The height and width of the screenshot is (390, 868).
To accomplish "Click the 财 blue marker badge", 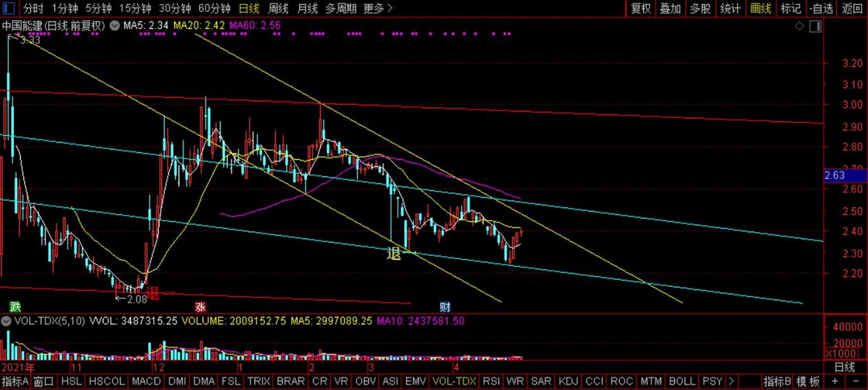I will click(x=445, y=307).
